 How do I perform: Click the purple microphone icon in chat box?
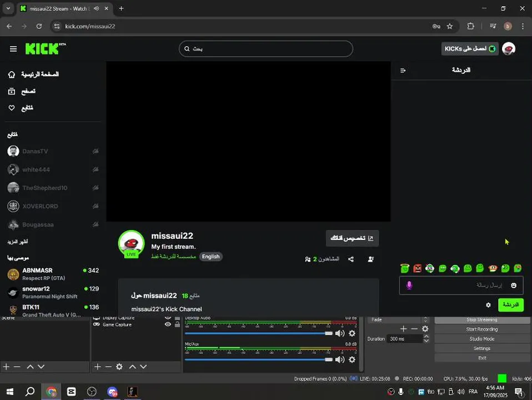pyautogui.click(x=409, y=285)
